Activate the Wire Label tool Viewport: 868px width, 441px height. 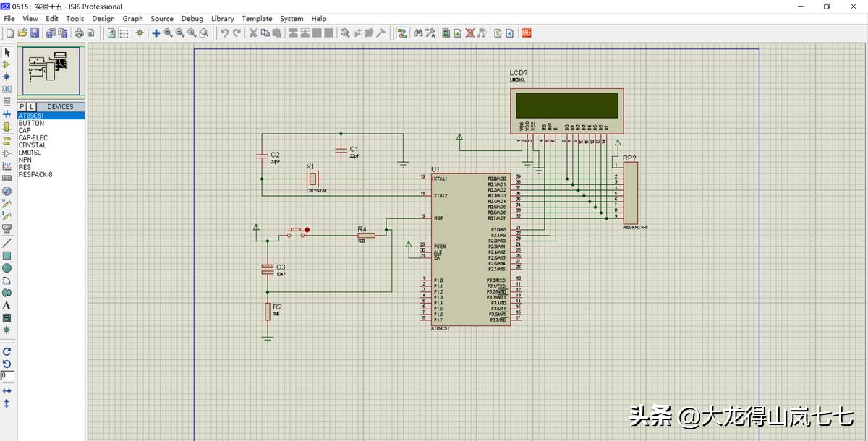click(7, 89)
